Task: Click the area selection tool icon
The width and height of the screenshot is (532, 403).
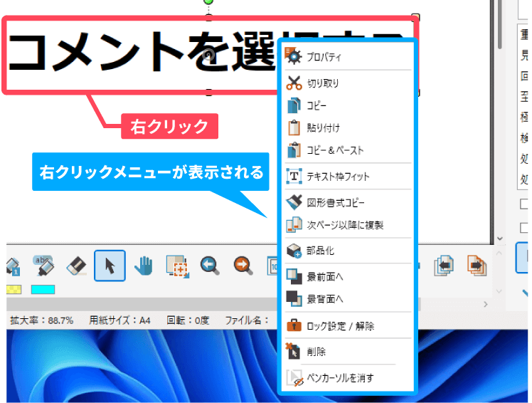Action: coord(177,266)
